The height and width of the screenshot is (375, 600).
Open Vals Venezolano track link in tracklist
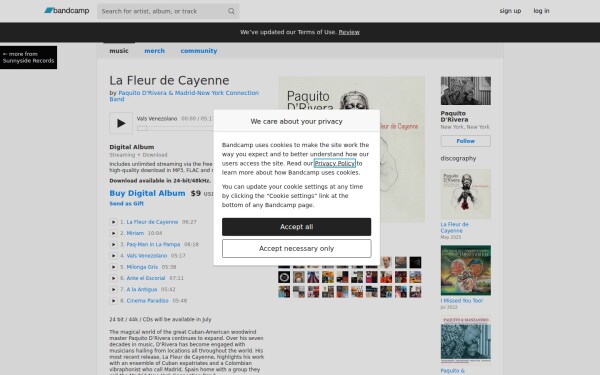tap(147, 256)
